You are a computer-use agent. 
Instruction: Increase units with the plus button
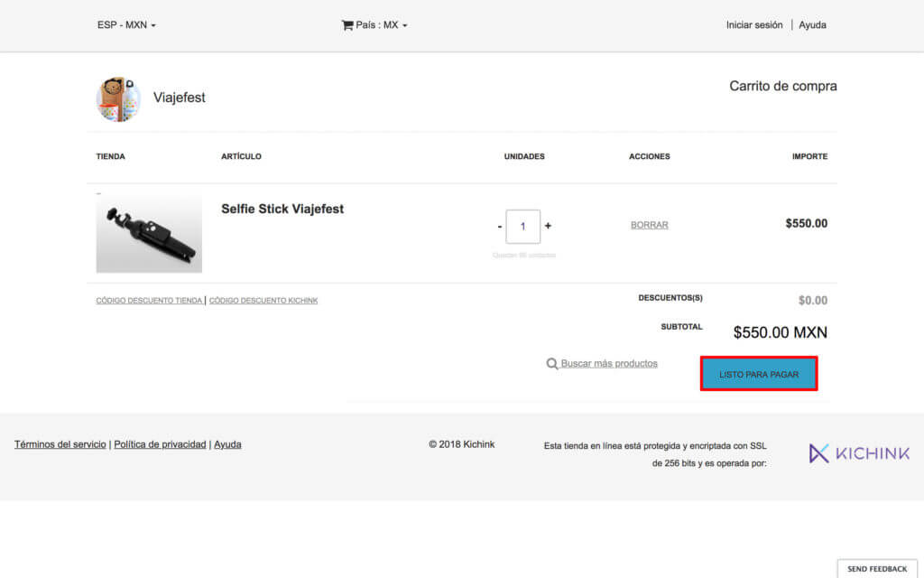tap(548, 225)
